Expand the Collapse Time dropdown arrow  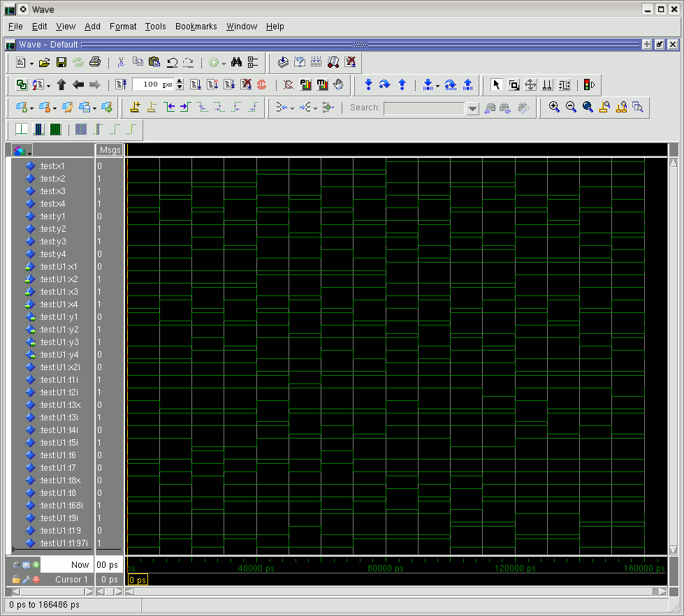[292, 108]
